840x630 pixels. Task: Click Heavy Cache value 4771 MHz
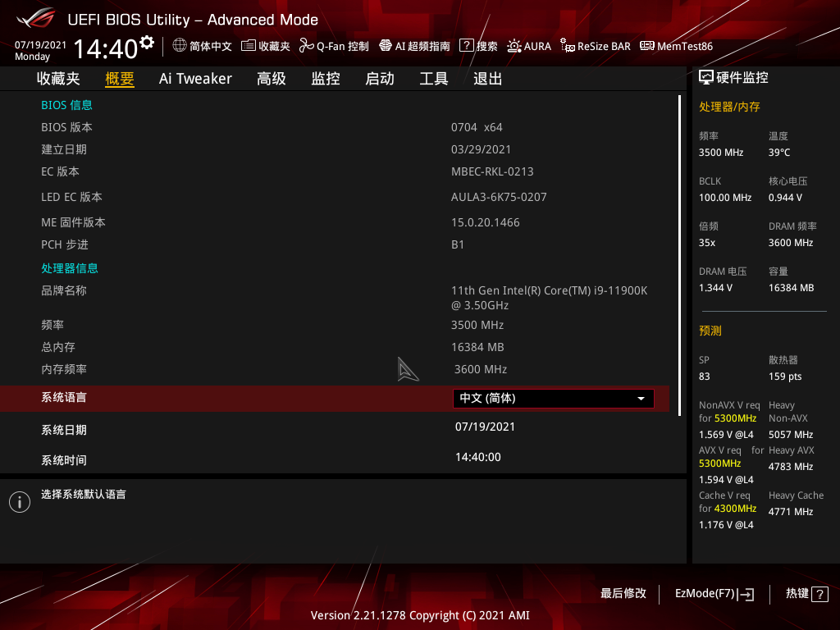tap(791, 512)
